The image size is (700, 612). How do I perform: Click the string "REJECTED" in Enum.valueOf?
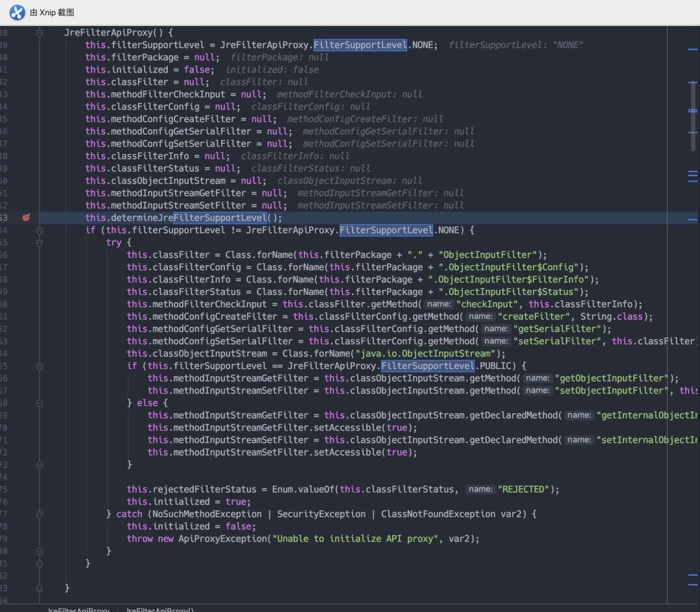[x=524, y=489]
